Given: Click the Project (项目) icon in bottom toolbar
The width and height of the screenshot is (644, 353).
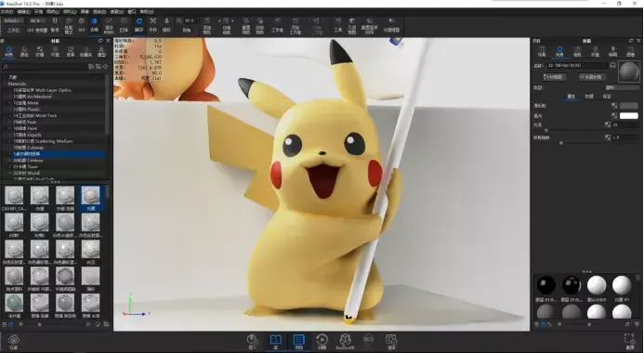Looking at the screenshot, I should pos(298,342).
